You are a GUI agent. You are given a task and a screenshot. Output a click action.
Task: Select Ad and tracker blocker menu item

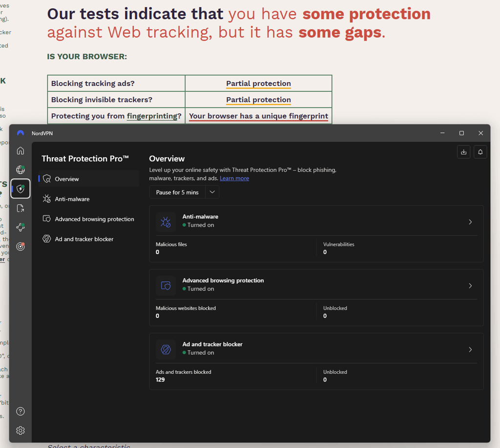click(x=89, y=239)
